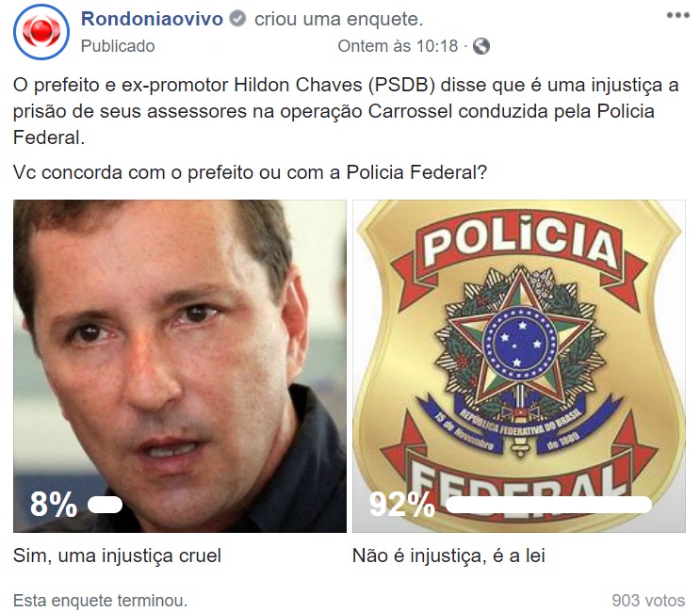Choose option Não é injustiça, é a lei
Viewport: 700px width, 612px height.
pos(448,556)
